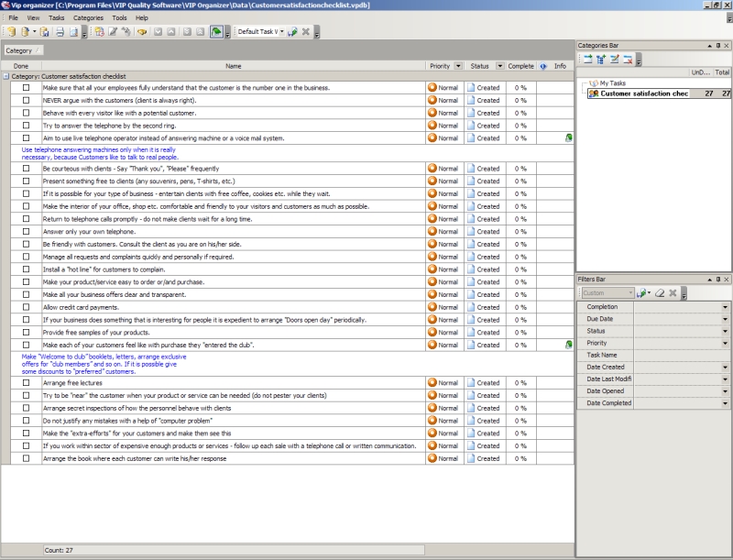Click the Clear filter eraser icon in Filters Bar
The height and width of the screenshot is (560, 733).
coord(660,293)
